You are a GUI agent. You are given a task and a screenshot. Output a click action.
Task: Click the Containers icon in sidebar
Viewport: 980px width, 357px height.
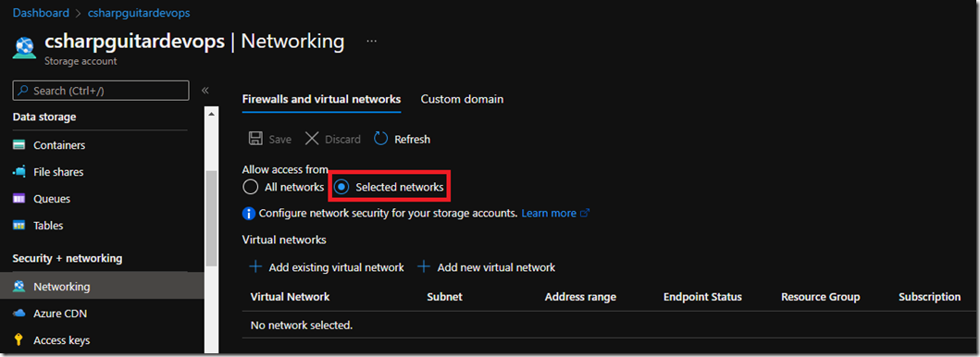click(x=19, y=145)
